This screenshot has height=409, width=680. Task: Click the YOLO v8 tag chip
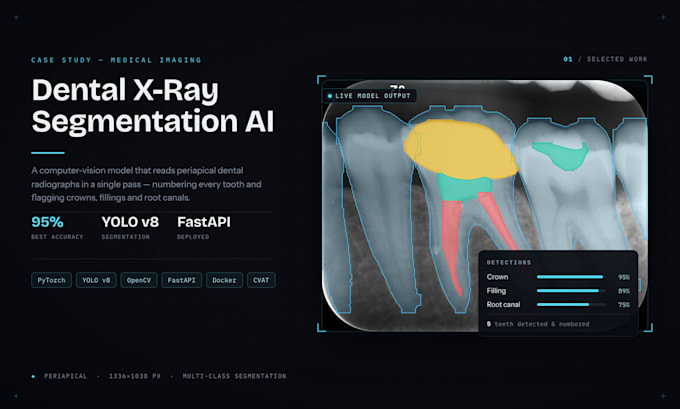pos(96,280)
